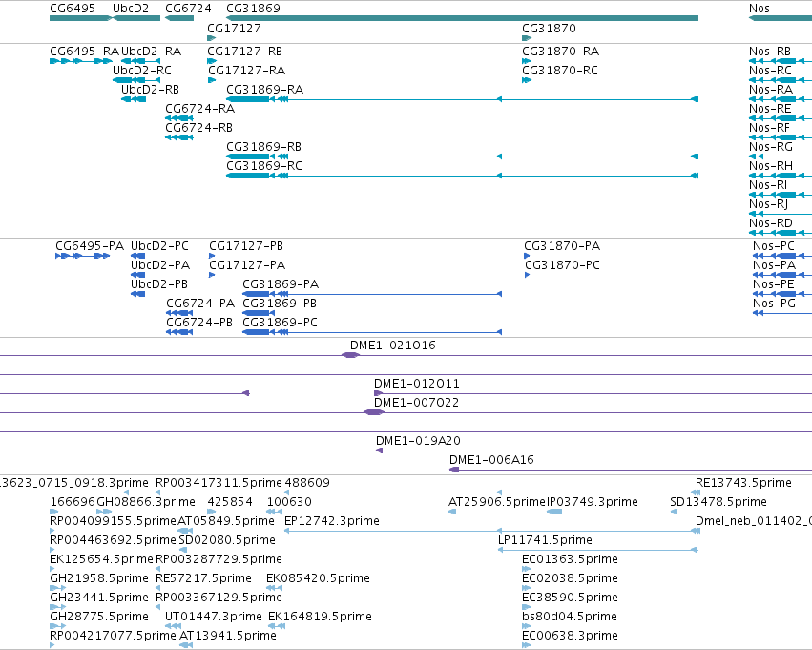Select the Nos gene label
Image resolution: width=812 pixels, height=650 pixels.
tap(760, 9)
